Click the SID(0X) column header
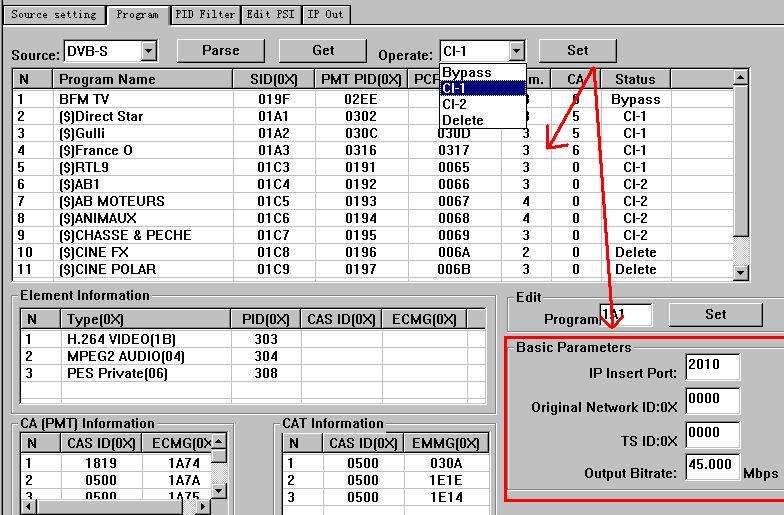784x515 pixels. point(274,79)
